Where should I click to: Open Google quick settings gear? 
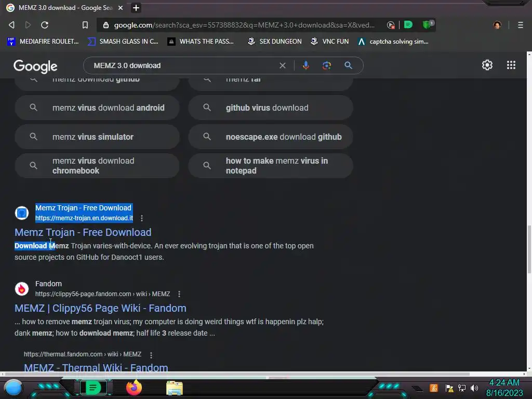click(487, 65)
